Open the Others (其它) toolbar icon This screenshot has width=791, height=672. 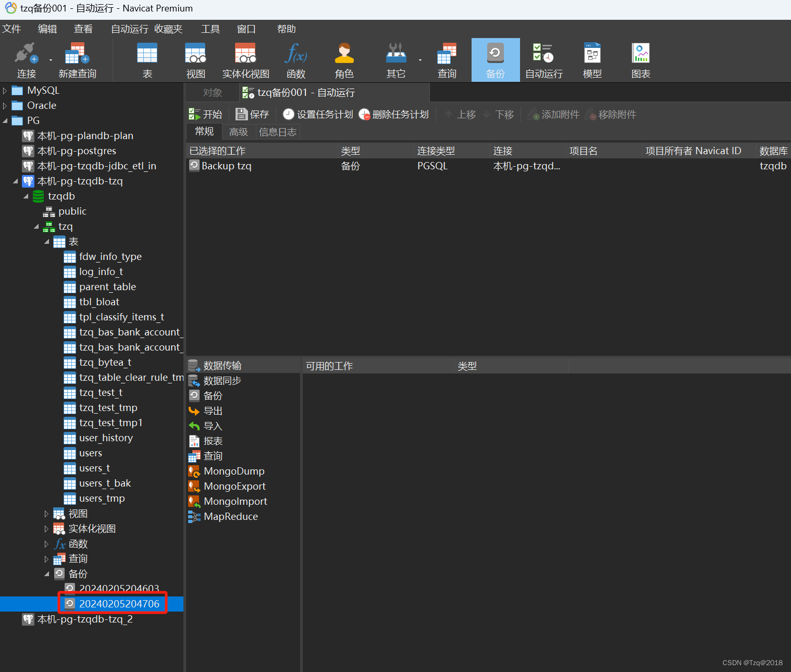[x=395, y=60]
